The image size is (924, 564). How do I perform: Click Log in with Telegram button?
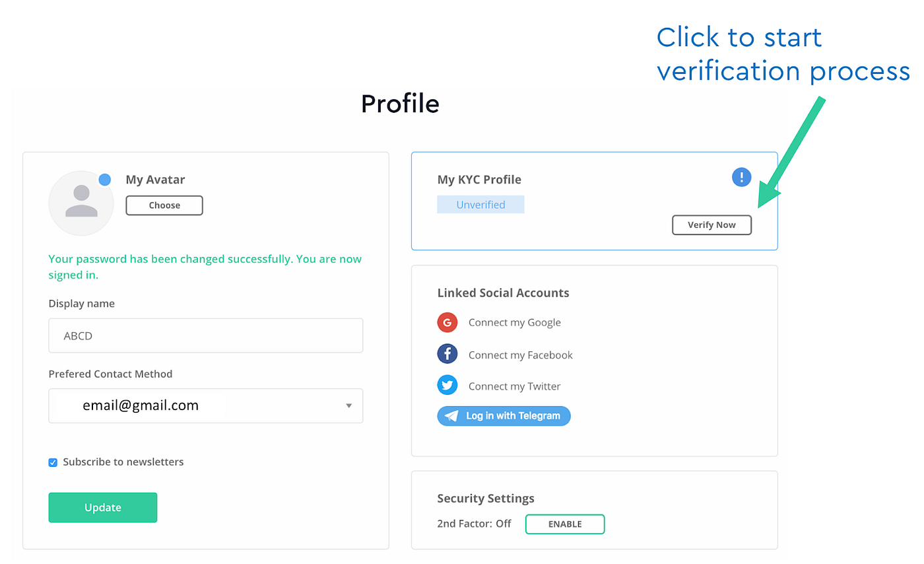[x=504, y=416]
